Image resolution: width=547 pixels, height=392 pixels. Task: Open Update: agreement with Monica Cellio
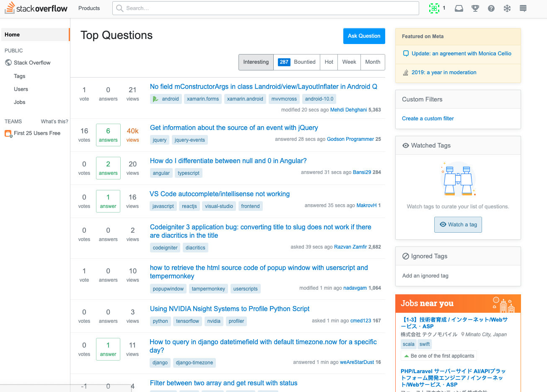click(x=461, y=54)
